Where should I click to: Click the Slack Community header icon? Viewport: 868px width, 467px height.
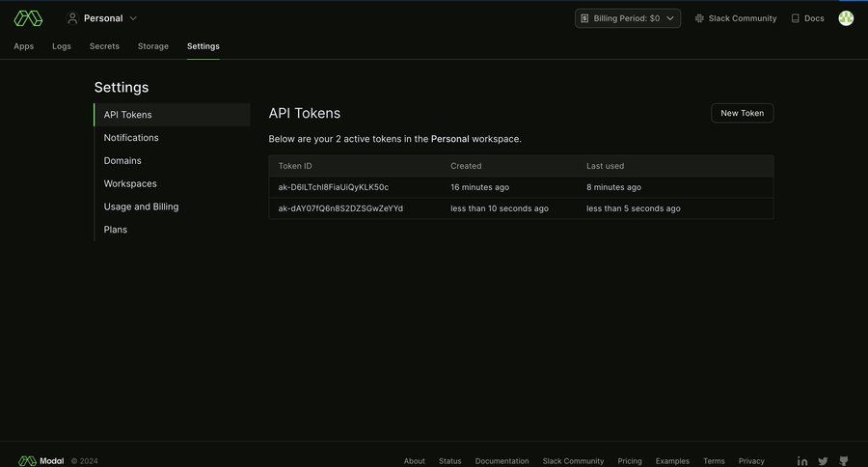coord(699,18)
